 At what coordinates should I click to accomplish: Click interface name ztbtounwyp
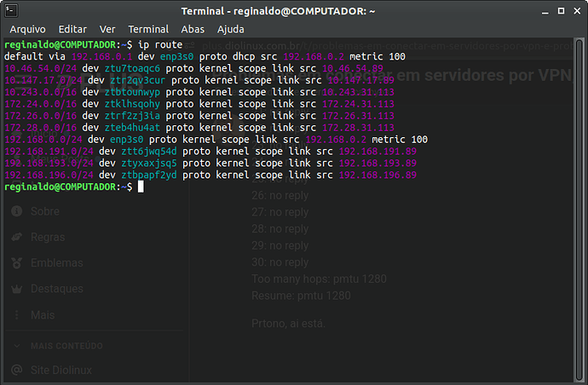click(x=132, y=92)
